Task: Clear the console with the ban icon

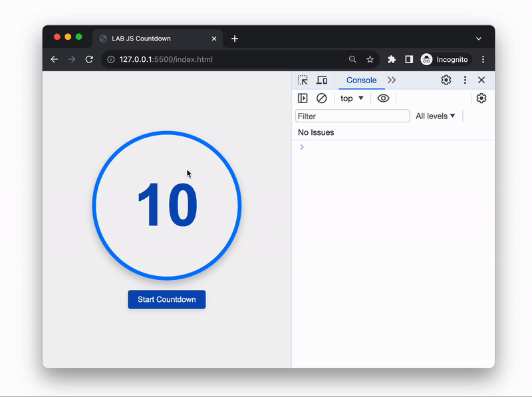Action: click(x=322, y=98)
